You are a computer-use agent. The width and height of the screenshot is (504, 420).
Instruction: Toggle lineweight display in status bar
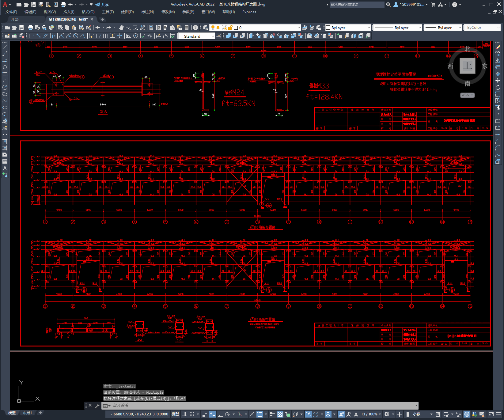[x=272, y=414]
